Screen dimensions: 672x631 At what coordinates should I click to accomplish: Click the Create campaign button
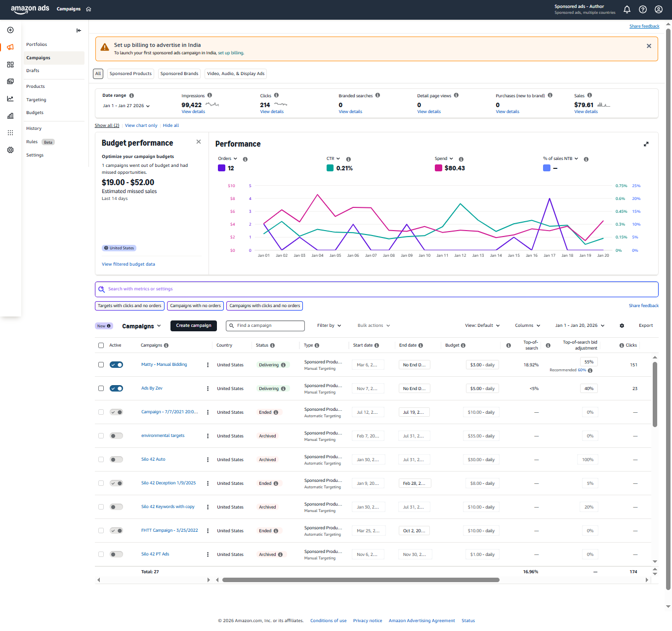click(194, 326)
